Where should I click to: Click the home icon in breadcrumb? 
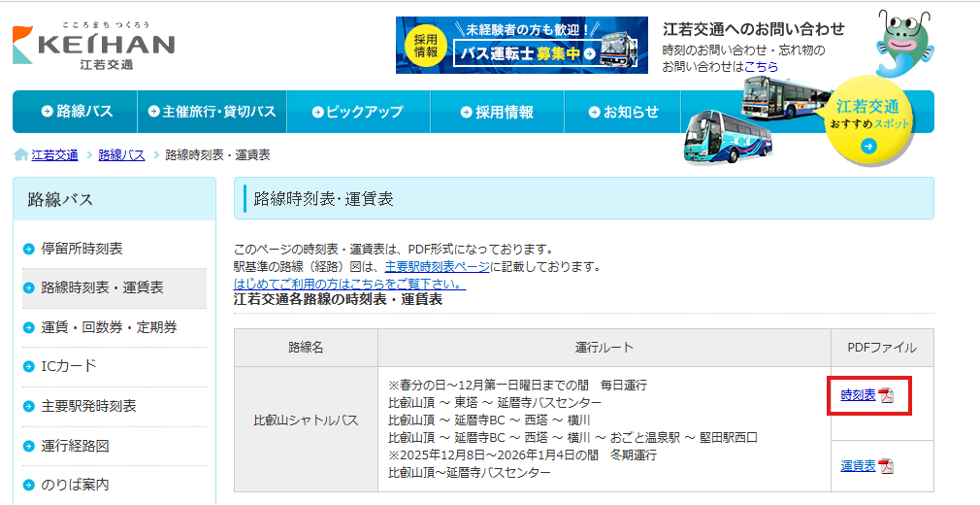tap(20, 155)
